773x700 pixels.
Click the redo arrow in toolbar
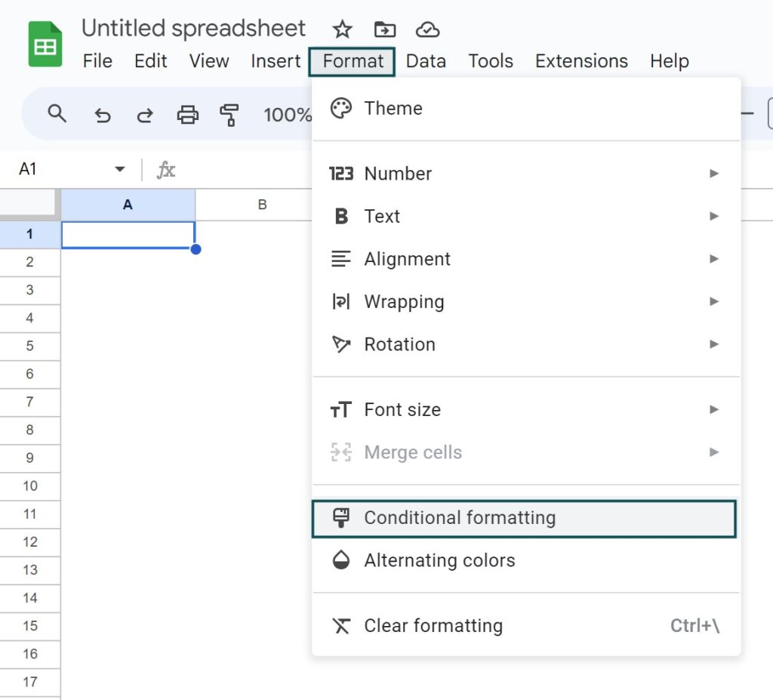click(x=144, y=115)
